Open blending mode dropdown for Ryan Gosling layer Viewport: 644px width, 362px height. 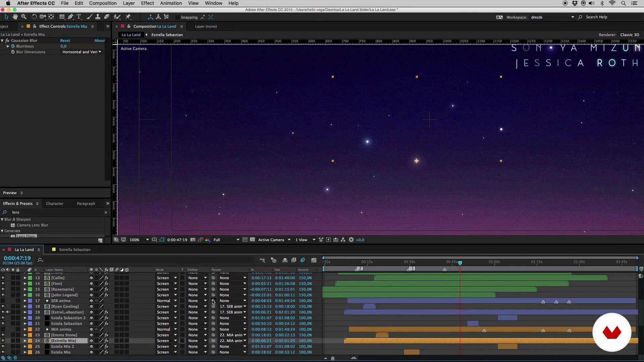point(167,306)
